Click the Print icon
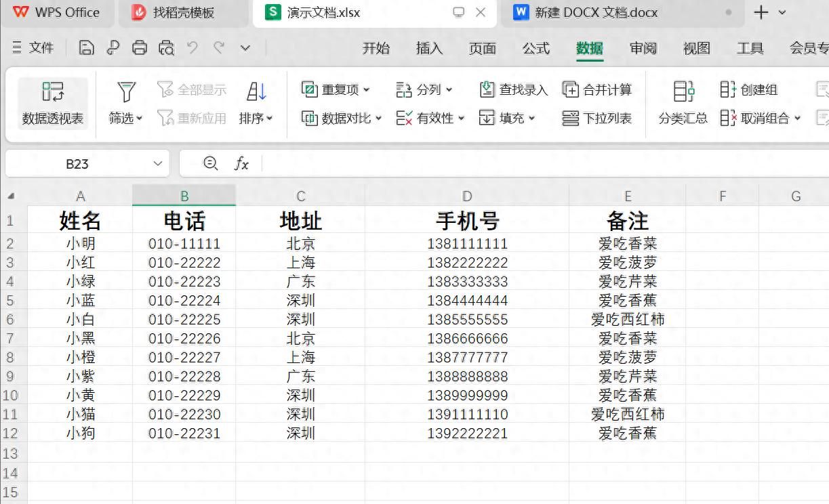This screenshot has width=829, height=504. click(x=141, y=48)
